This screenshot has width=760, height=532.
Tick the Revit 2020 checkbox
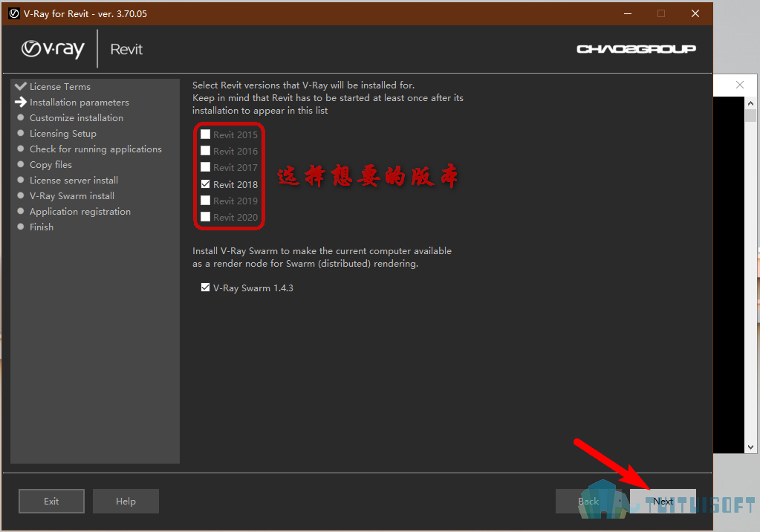coord(206,217)
